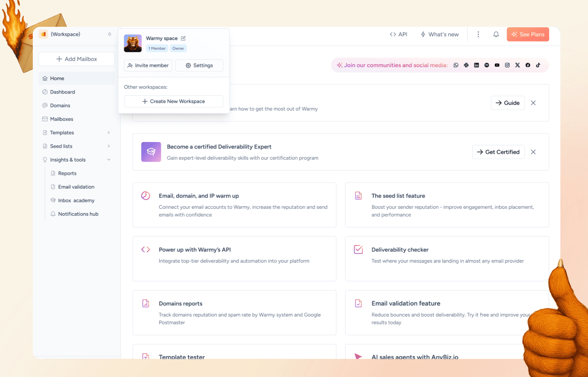Open the X (Twitter) social icon

coord(518,65)
